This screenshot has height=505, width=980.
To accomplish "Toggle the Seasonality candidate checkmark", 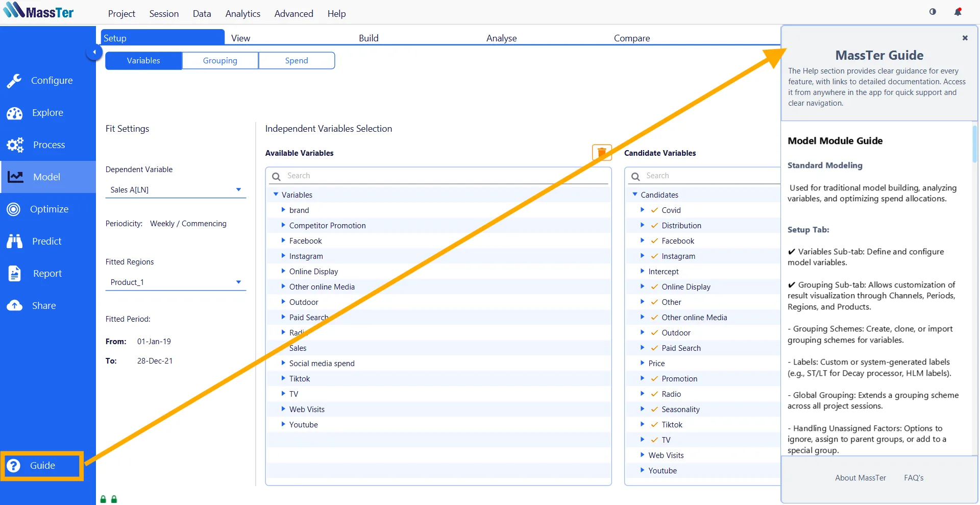I will coord(654,410).
